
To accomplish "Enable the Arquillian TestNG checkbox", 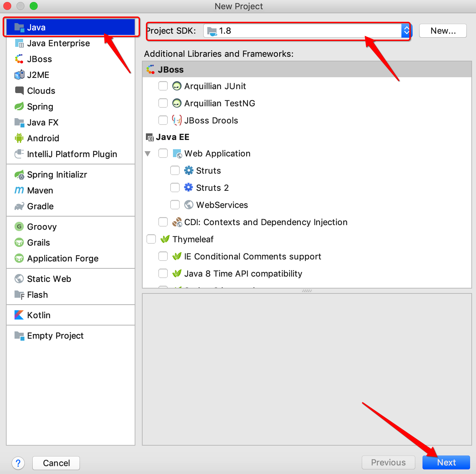I will pyautogui.click(x=163, y=103).
